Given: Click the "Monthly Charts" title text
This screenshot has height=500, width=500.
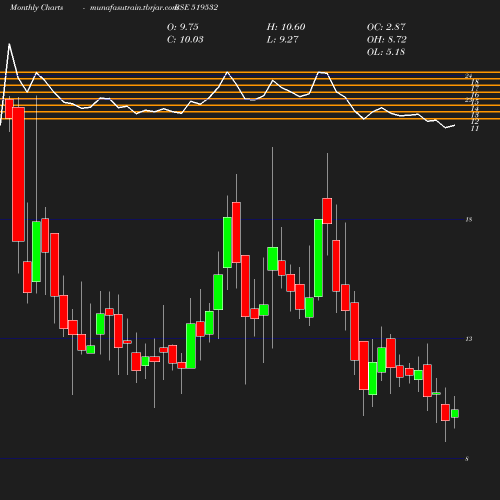Looking at the screenshot, I should click(36, 8).
